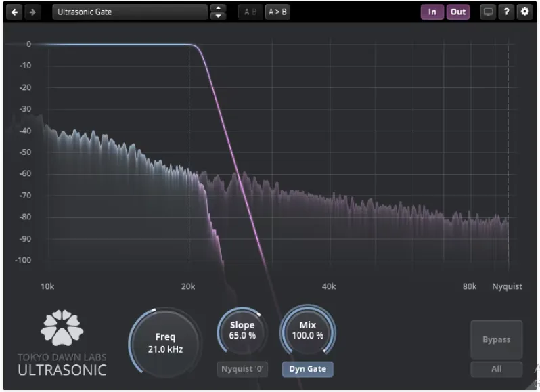Screen dimensions: 540x392
Task: Click the undo back arrow
Action: point(14,12)
